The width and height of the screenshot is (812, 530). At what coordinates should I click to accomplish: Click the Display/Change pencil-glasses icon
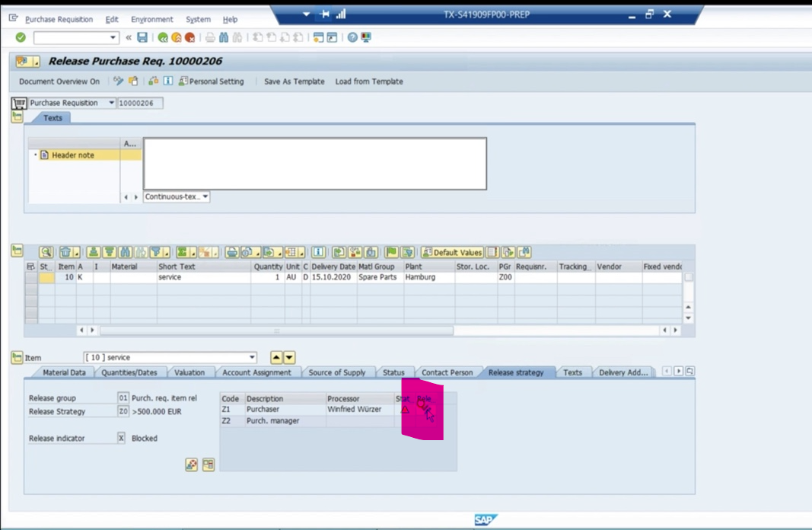tap(119, 81)
